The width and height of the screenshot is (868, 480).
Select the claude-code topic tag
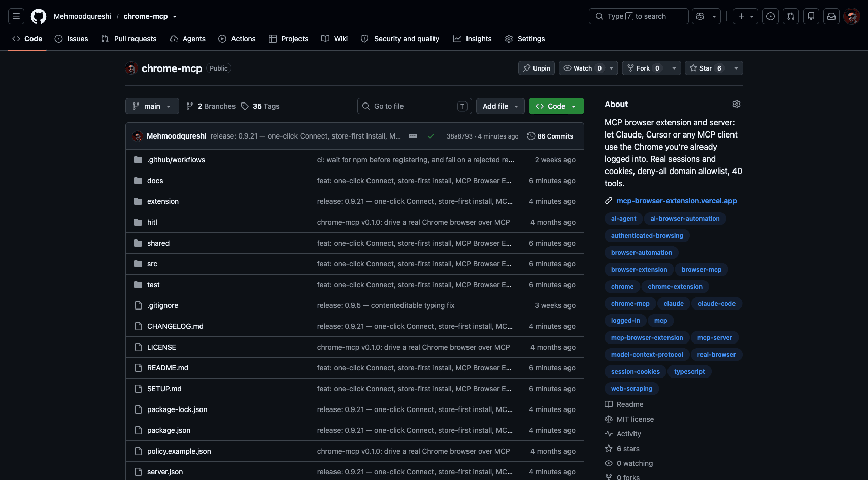click(x=717, y=303)
